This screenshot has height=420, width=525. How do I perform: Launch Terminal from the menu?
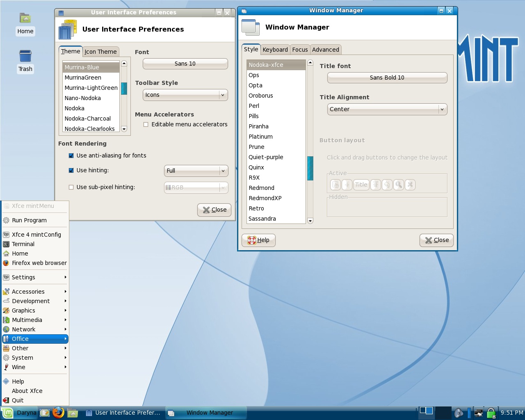pos(35,244)
